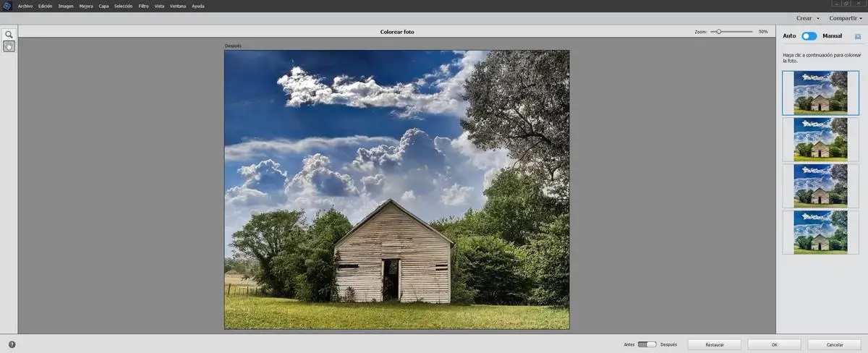Screen dimensions: 868x353
Task: Click the Cancelar button
Action: (835, 344)
